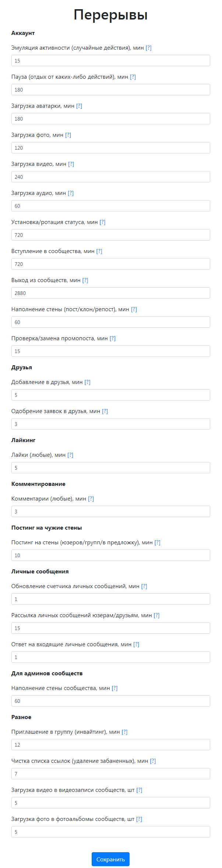This screenshot has width=222, height=868.
Task: Click help [?] next to Эмуляция активности
Action: [148, 48]
